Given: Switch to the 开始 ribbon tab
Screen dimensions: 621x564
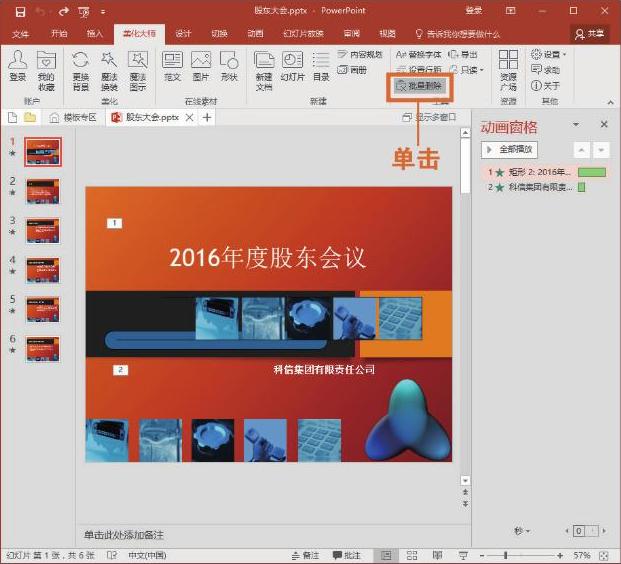Looking at the screenshot, I should 59,33.
